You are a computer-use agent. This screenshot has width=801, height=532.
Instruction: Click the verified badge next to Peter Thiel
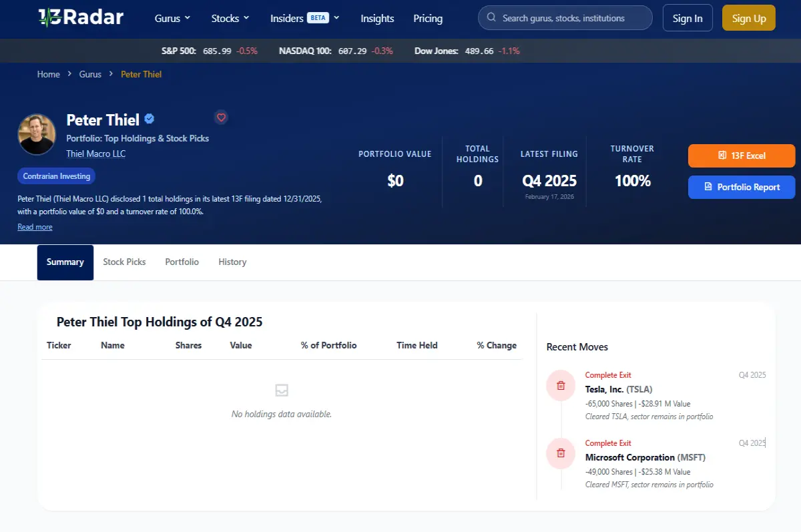150,119
